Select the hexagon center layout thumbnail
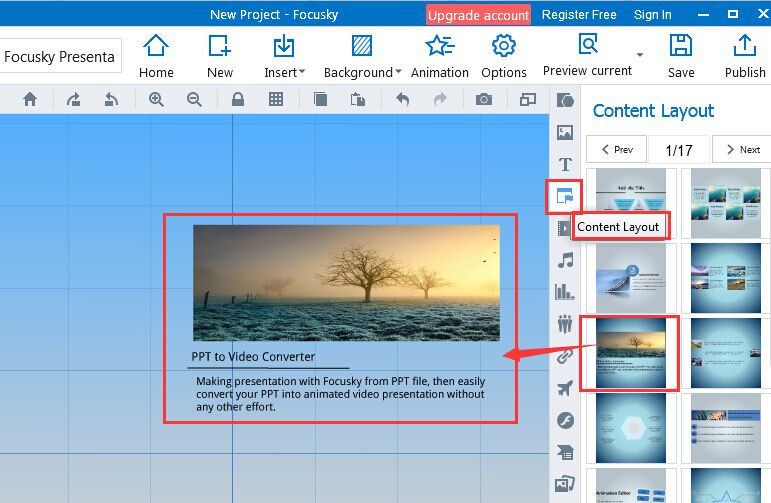 [631, 428]
